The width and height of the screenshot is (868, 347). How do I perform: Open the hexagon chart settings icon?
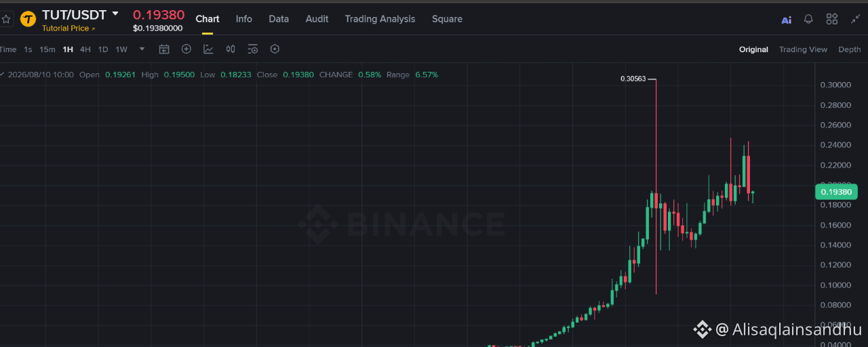(x=275, y=49)
